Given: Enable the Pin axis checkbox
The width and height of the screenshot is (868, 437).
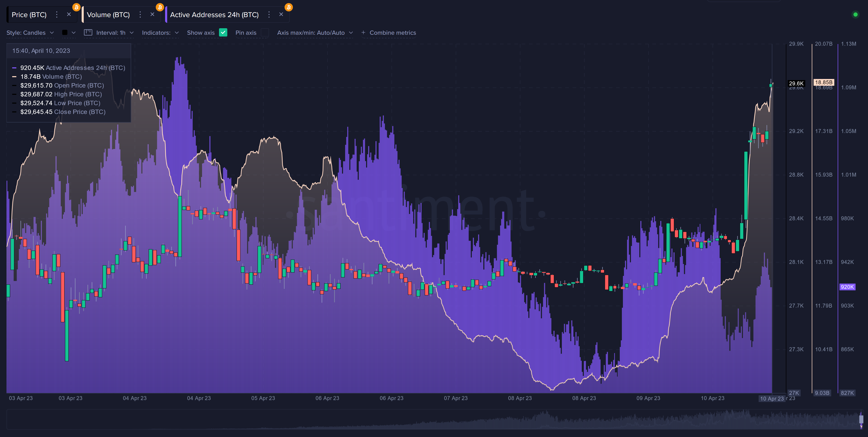Looking at the screenshot, I should point(265,33).
